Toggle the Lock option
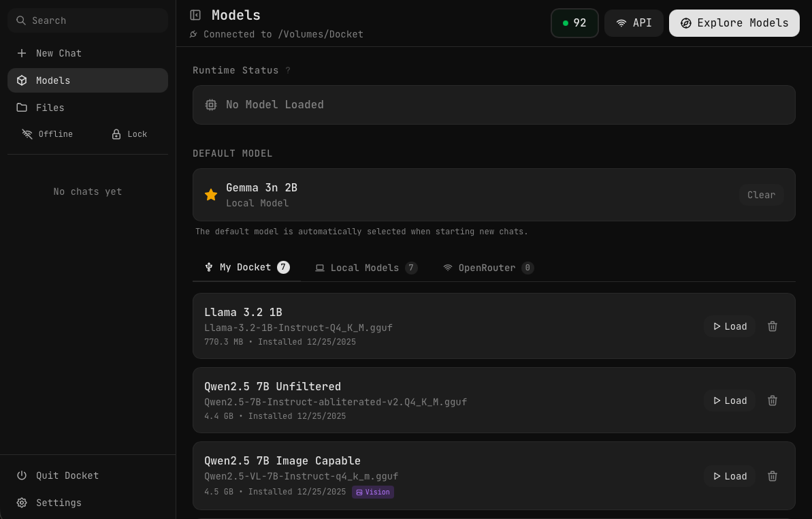This screenshot has height=519, width=812. coord(129,134)
